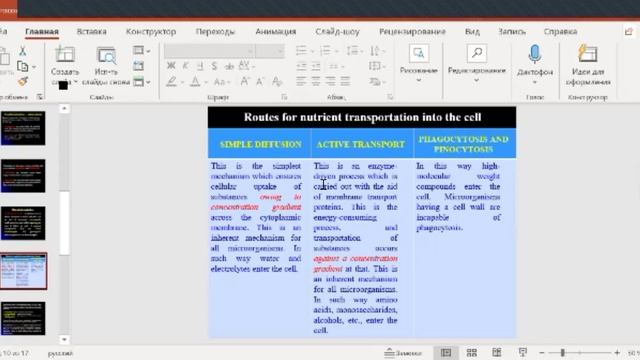Screen dimensions: 640x360
Task: Click the Создать слайд (New Slide) icon
Action: coord(65,54)
